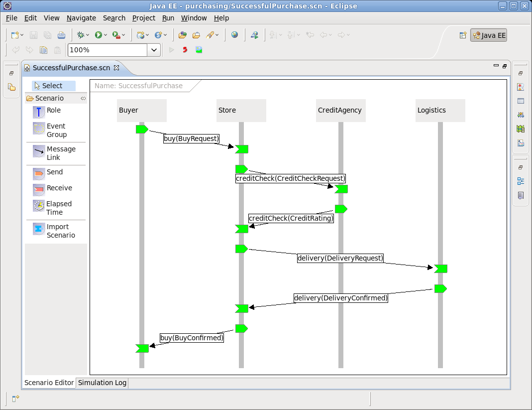Viewport: 532px width, 410px height.
Task: Click the creditCheck(CreditRating) message label
Action: click(291, 218)
